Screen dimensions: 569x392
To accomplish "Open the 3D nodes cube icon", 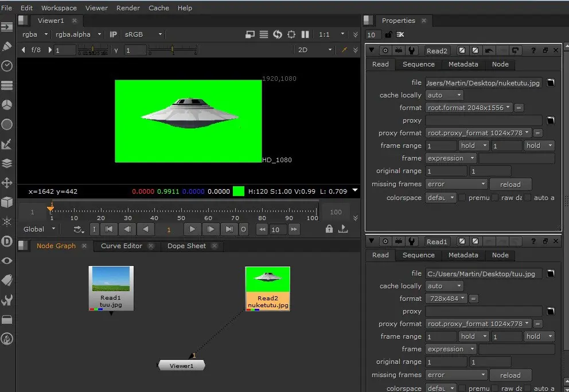I will tap(7, 202).
